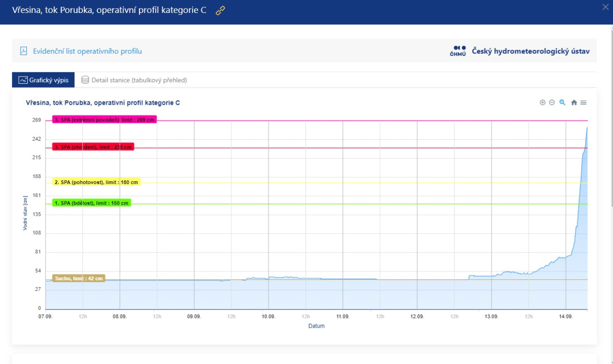
Task: Open chart hamburger menu
Action: 583,102
